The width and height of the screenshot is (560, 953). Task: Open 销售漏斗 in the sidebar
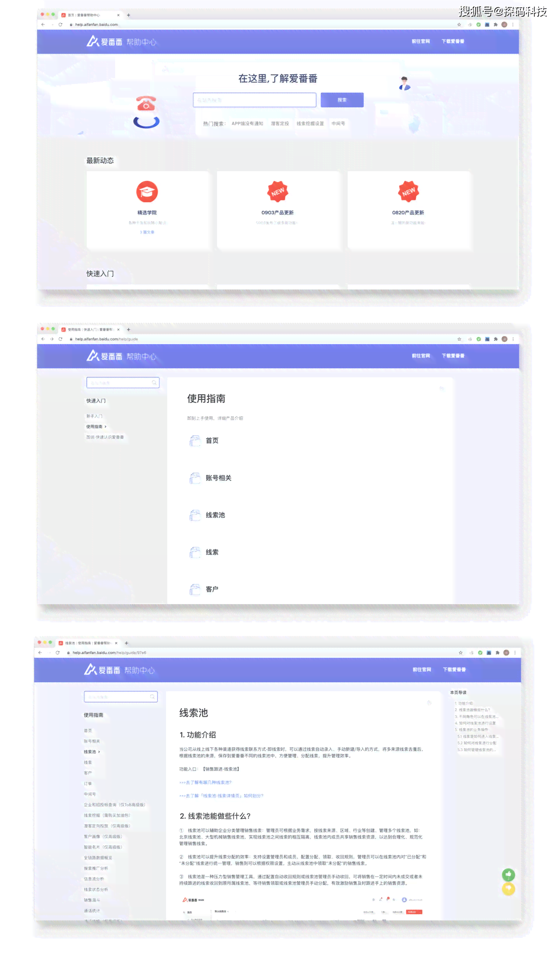pos(92,900)
